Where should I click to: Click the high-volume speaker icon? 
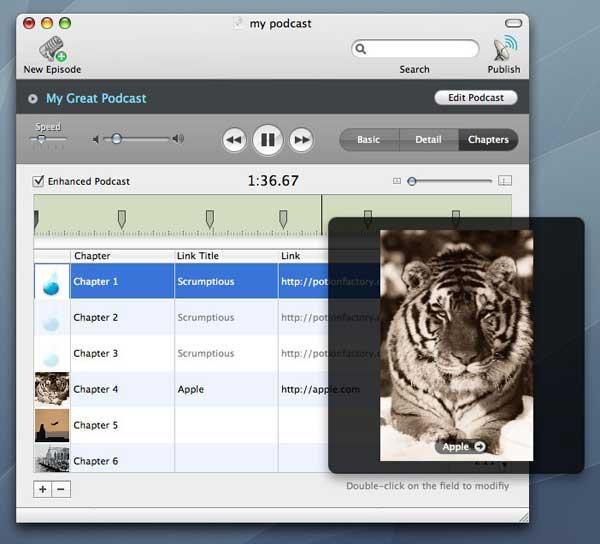point(178,138)
